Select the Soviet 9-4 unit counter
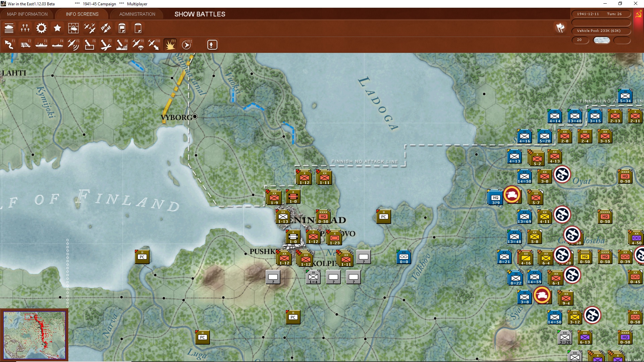Image resolution: width=644 pixels, height=362 pixels. click(x=566, y=298)
